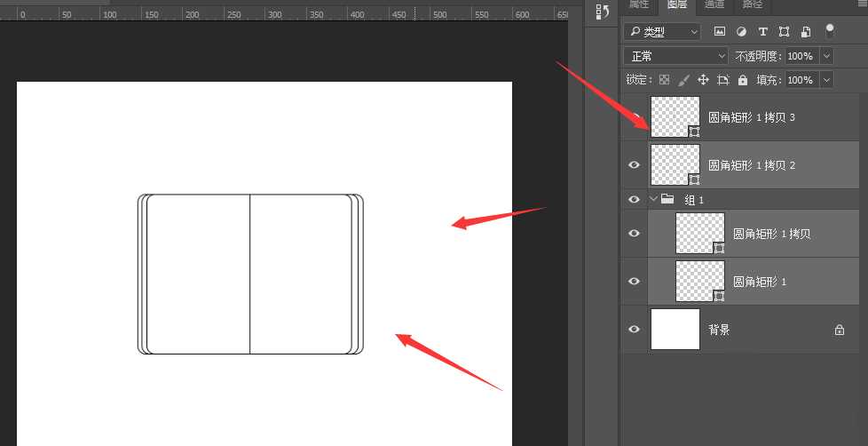Collapse the 组 1 group chevron

[x=654, y=198]
